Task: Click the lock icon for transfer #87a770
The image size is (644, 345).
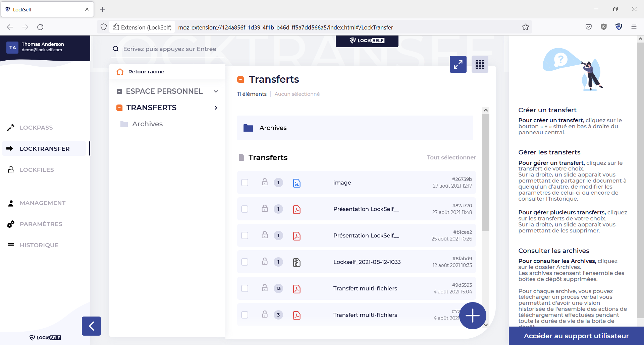Action: [x=265, y=208]
